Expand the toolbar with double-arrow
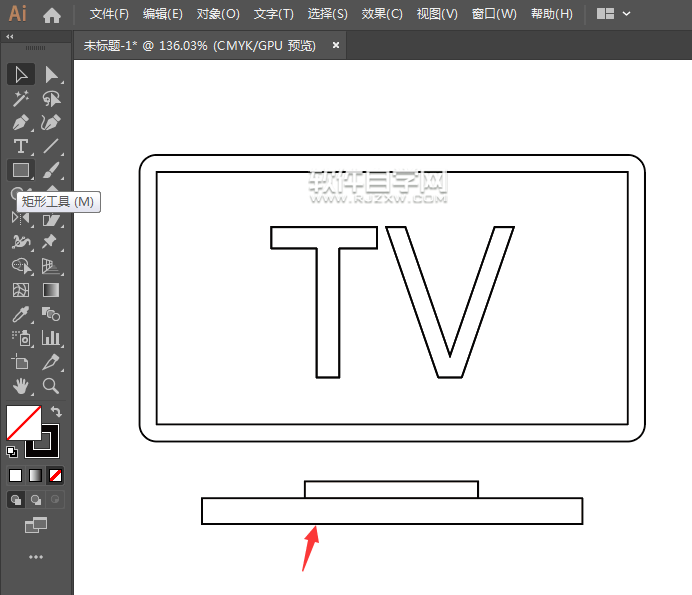 tap(10, 37)
